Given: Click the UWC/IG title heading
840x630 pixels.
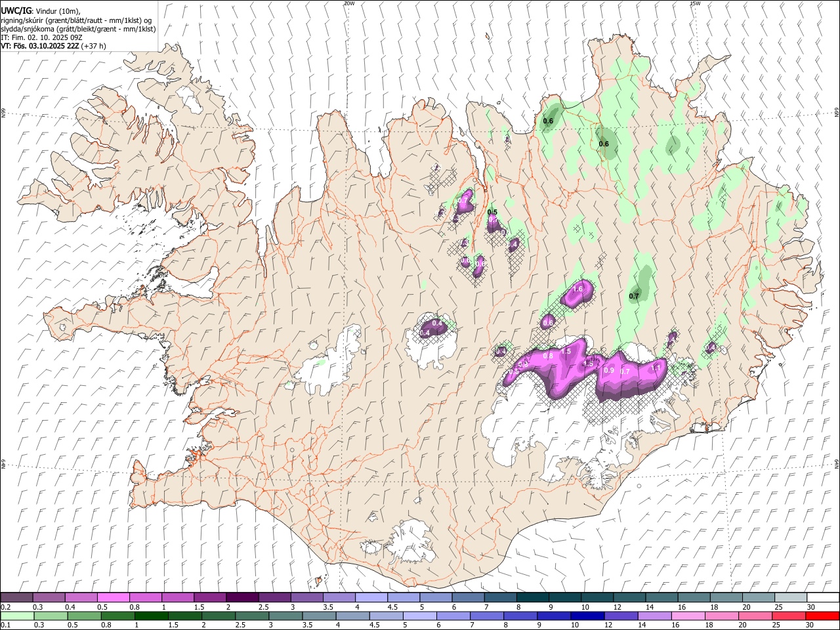Looking at the screenshot, I should point(16,11).
